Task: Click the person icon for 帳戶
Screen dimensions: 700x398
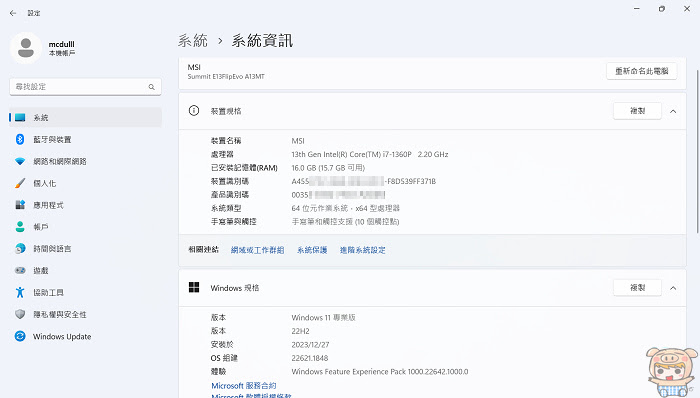Action: tap(20, 227)
